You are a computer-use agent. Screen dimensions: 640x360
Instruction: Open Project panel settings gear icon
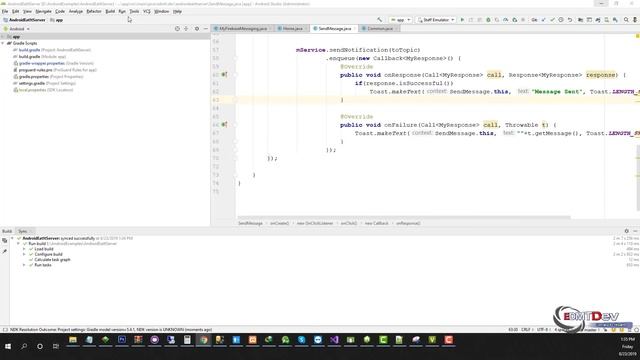[x=197, y=29]
